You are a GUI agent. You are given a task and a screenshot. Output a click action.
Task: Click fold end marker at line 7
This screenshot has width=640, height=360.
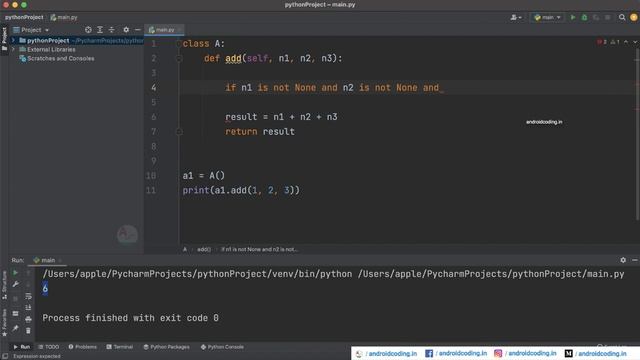[179, 132]
